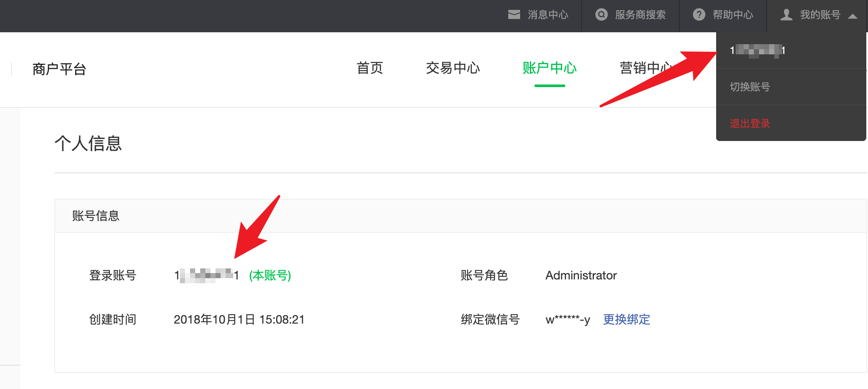Click the envelope icon for 消息中心
The height and width of the screenshot is (389, 868).
coord(514,15)
